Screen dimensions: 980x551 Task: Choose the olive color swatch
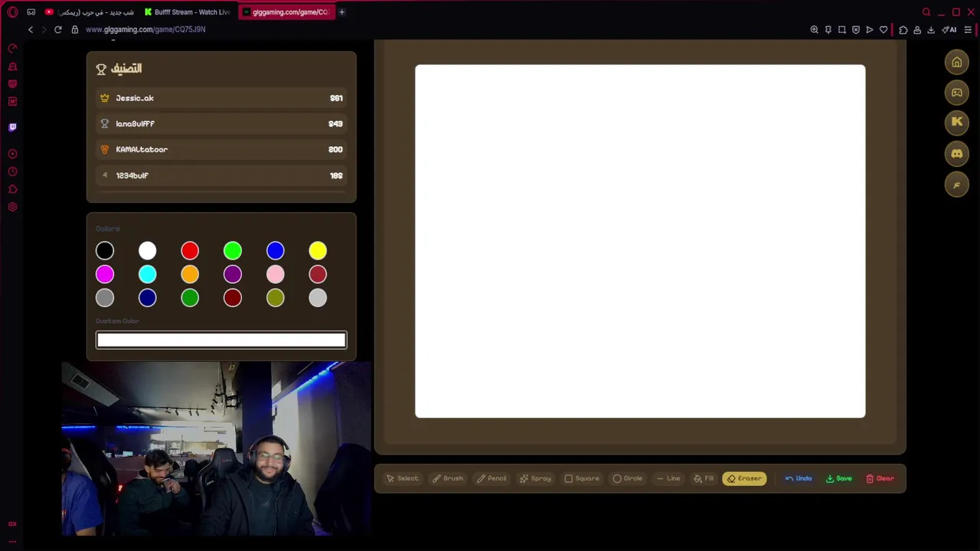point(276,298)
